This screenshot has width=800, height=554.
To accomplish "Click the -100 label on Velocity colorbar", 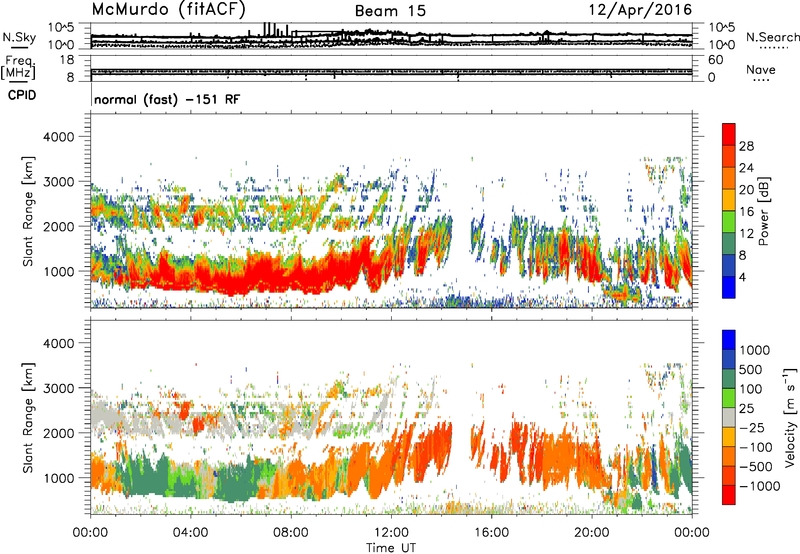I will [x=756, y=447].
